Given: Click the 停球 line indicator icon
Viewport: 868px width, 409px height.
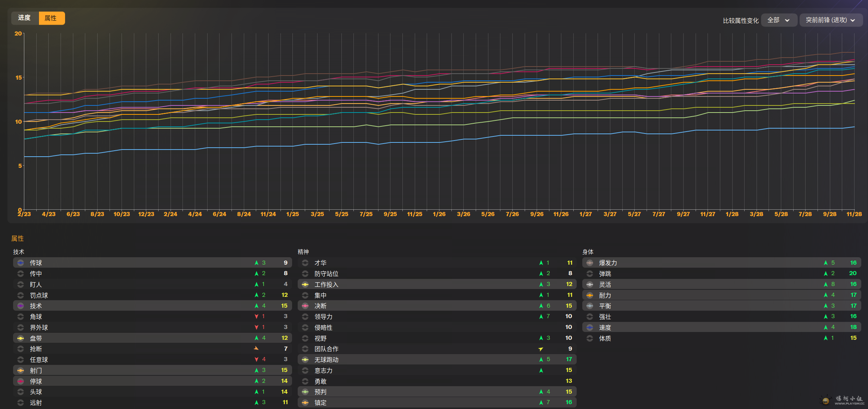Looking at the screenshot, I should 21,381.
